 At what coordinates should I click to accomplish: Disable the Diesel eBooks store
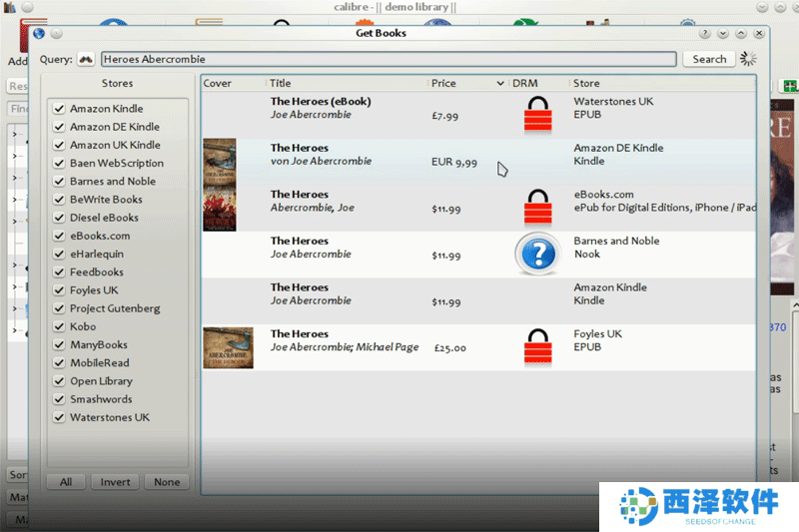coord(59,218)
